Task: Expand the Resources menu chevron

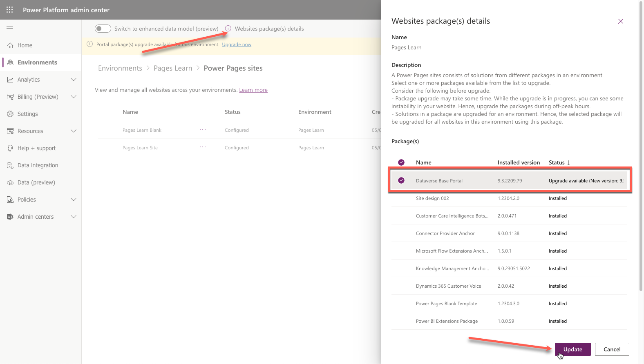Action: [x=74, y=131]
